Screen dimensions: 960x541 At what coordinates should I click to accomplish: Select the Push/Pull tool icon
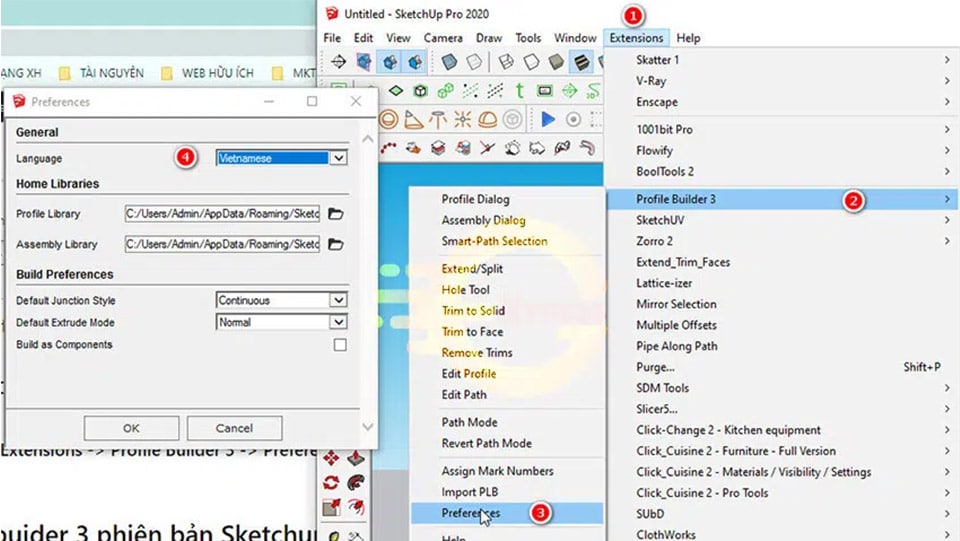point(356,458)
